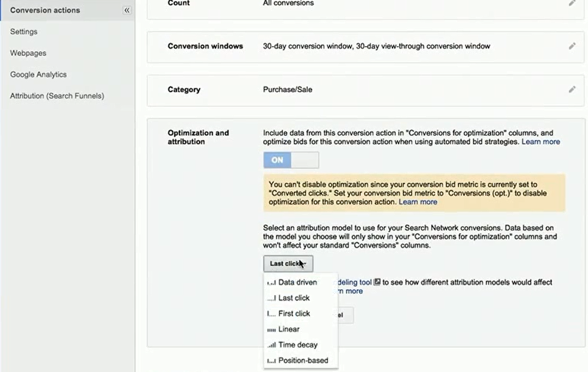Click Learn more after automated bid strategies
The height and width of the screenshot is (372, 588).
(x=541, y=142)
